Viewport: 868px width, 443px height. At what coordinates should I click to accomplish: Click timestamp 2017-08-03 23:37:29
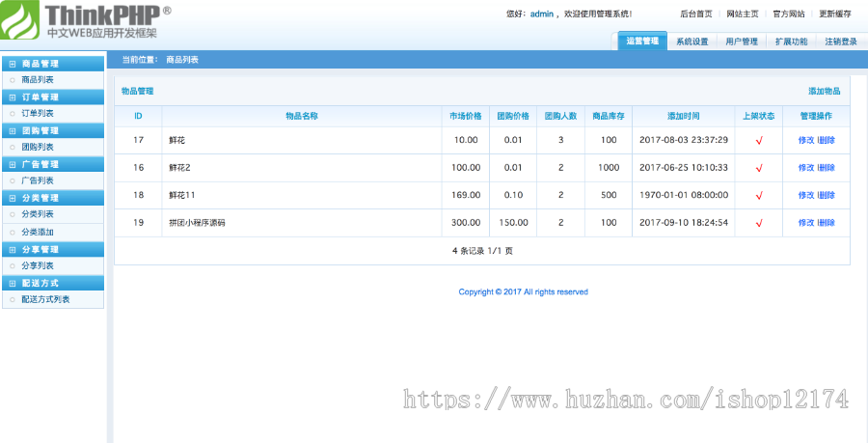point(684,140)
